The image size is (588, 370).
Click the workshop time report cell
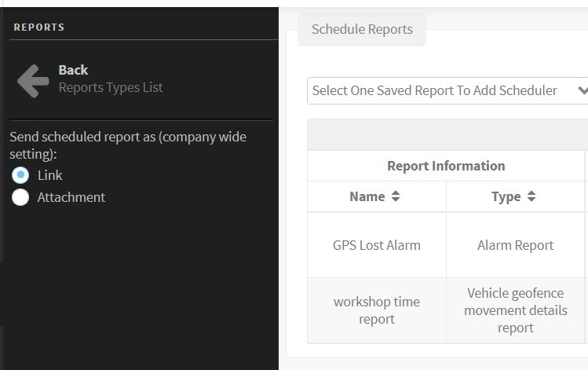pos(377,310)
